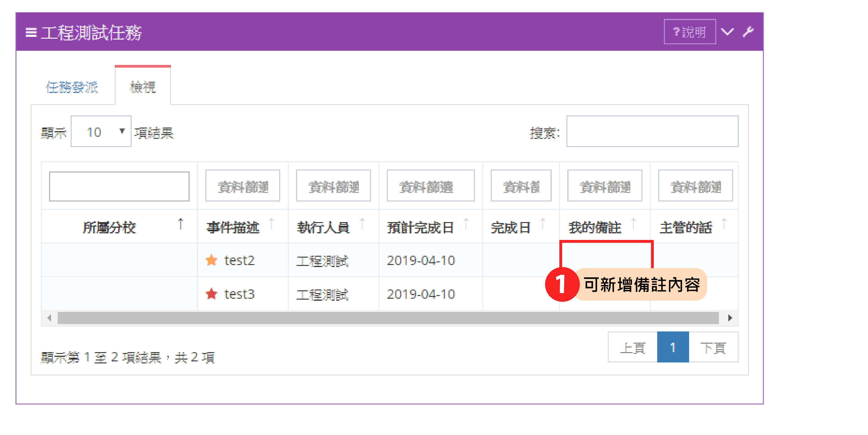Screen dimensions: 868x435
Task: Sort by 我的備註 column arrow
Action: pyautogui.click(x=633, y=224)
